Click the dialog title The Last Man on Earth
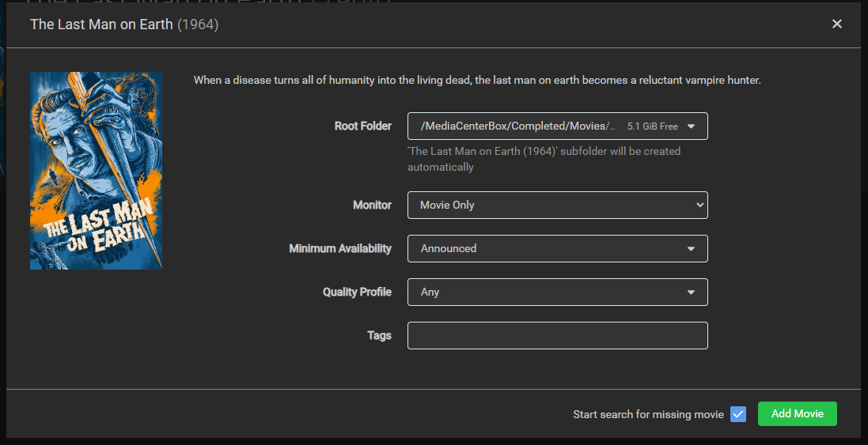Viewport: 868px width, 445px height. click(x=101, y=25)
